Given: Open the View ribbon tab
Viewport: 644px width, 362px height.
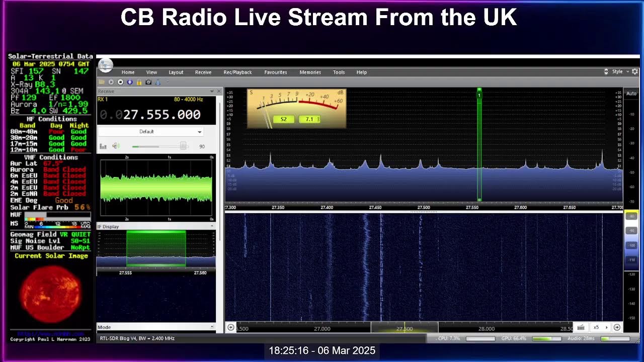Looking at the screenshot, I should coord(151,72).
